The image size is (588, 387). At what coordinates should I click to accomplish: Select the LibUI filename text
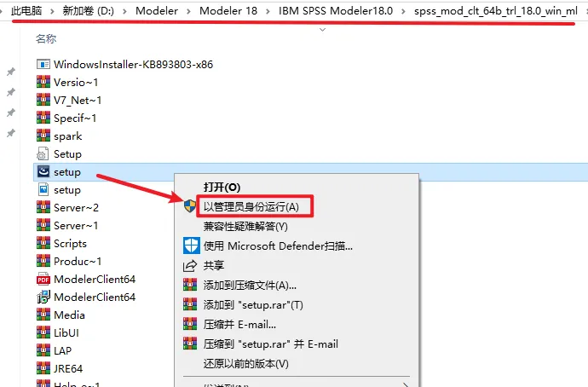pos(66,333)
